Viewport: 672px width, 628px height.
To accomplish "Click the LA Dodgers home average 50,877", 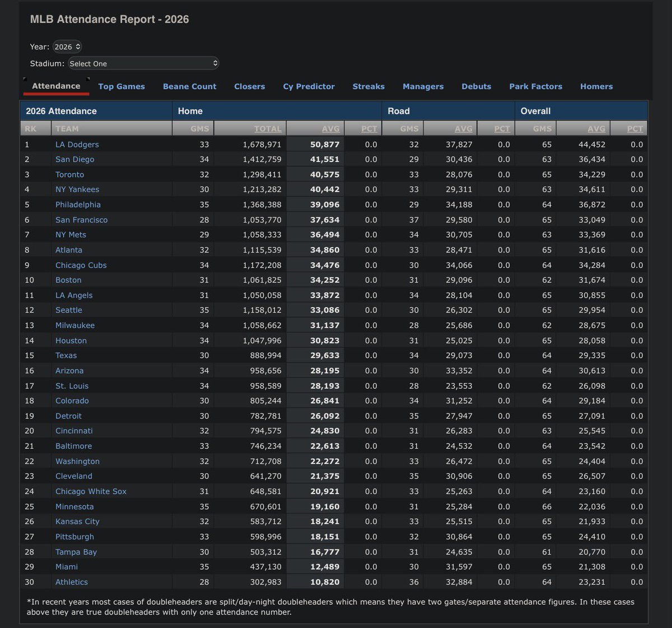I will click(325, 145).
